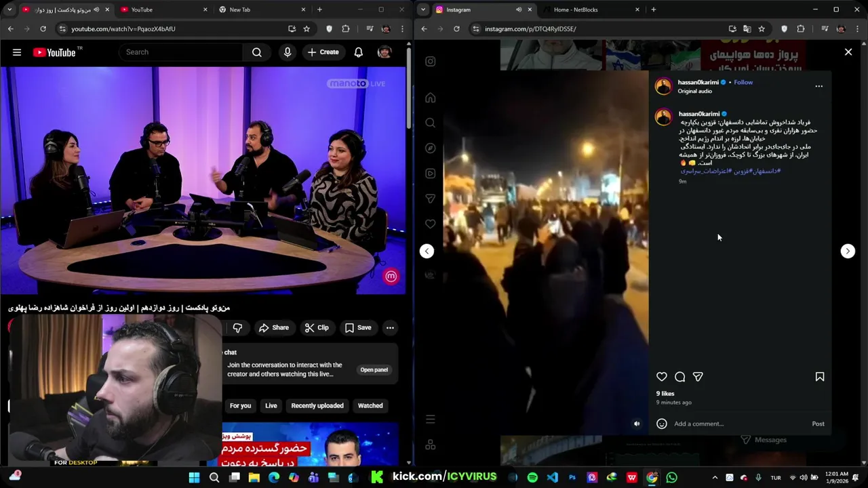Open Spotify from the taskbar
Image resolution: width=868 pixels, height=488 pixels.
[x=532, y=478]
